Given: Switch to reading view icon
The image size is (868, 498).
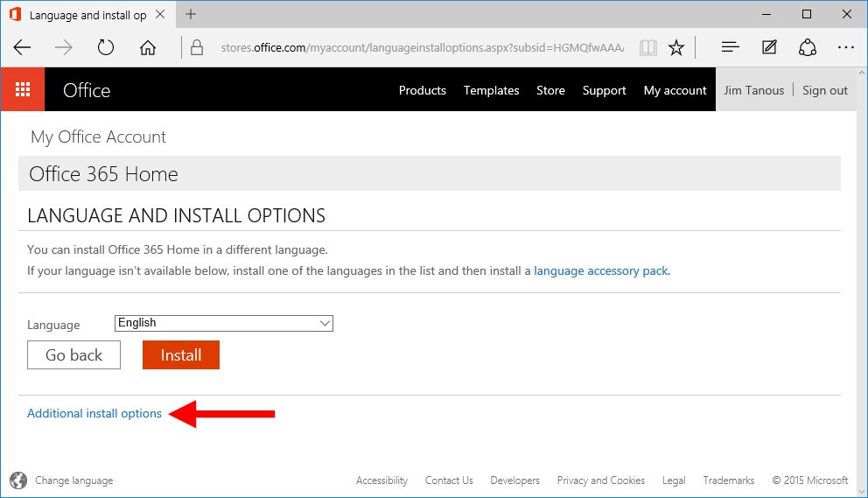Looking at the screenshot, I should click(647, 47).
